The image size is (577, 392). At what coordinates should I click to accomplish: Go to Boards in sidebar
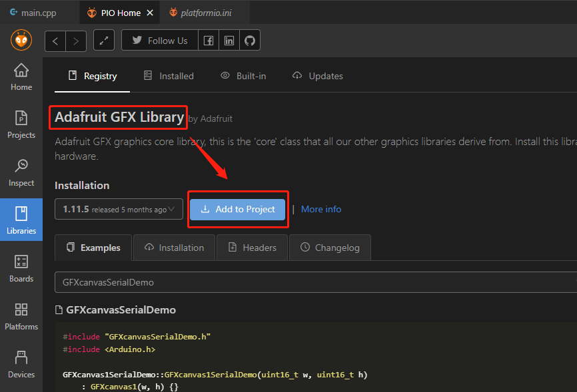[21, 268]
